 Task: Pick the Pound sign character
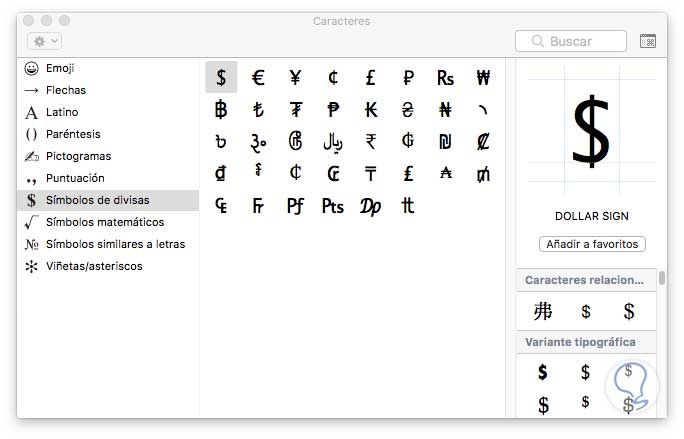pos(370,78)
